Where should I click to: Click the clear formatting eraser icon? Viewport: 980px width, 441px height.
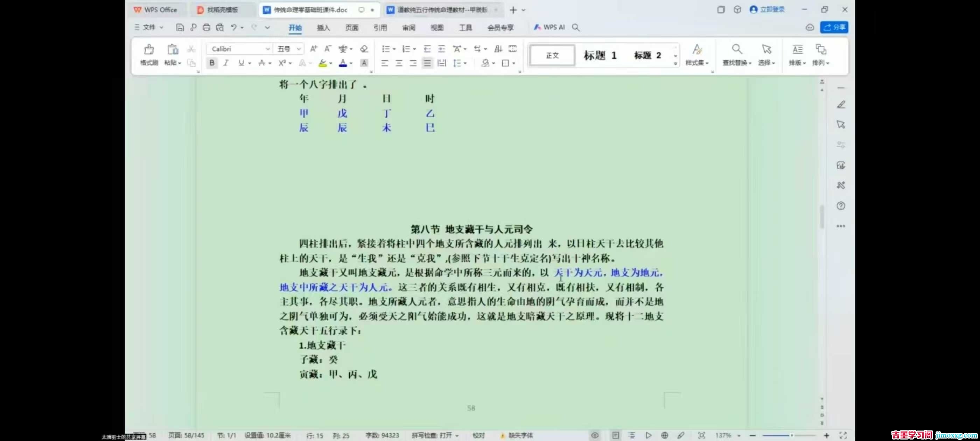(x=364, y=49)
